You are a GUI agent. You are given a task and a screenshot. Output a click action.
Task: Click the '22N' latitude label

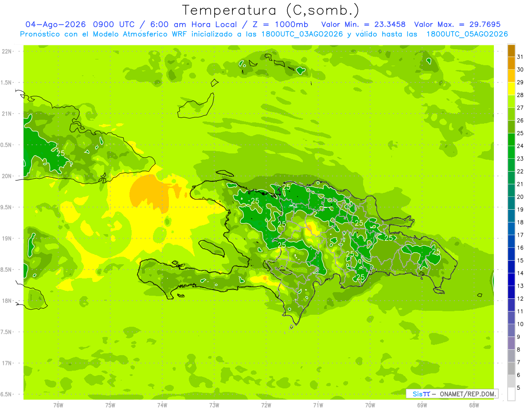coord(7,51)
